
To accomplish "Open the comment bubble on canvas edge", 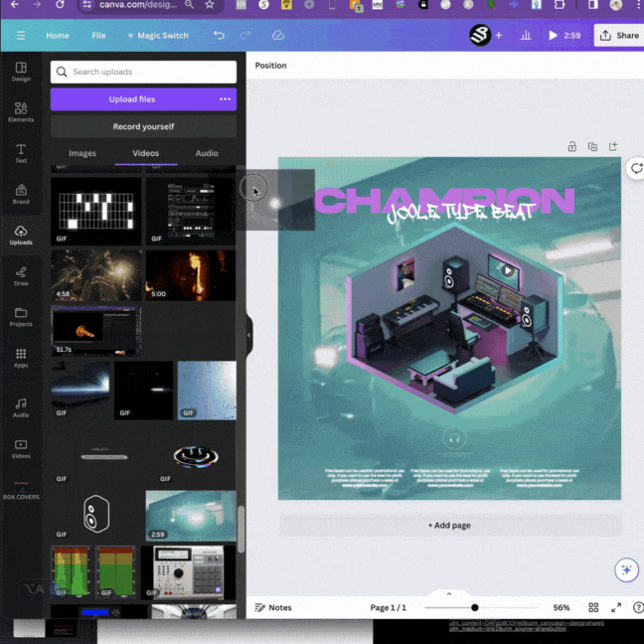I will tap(636, 168).
